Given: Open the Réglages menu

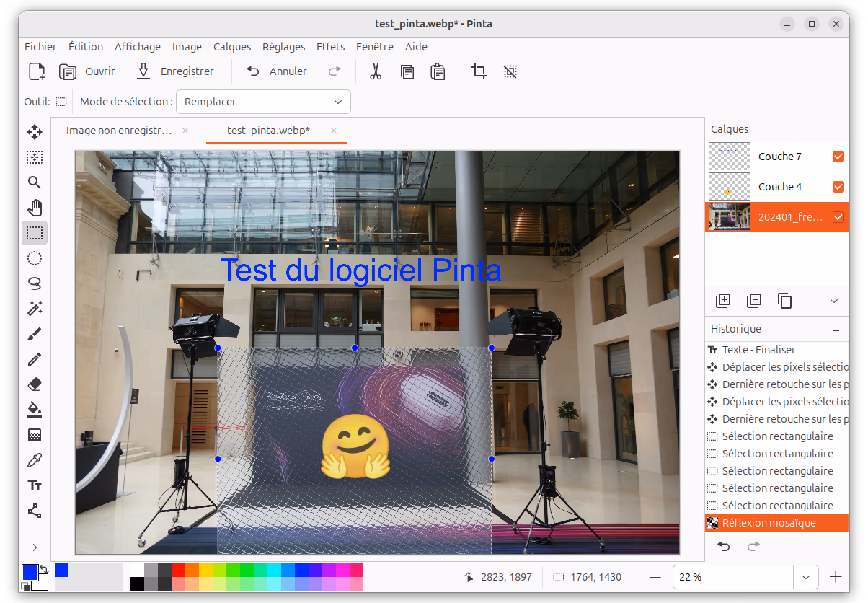Looking at the screenshot, I should click(x=283, y=47).
